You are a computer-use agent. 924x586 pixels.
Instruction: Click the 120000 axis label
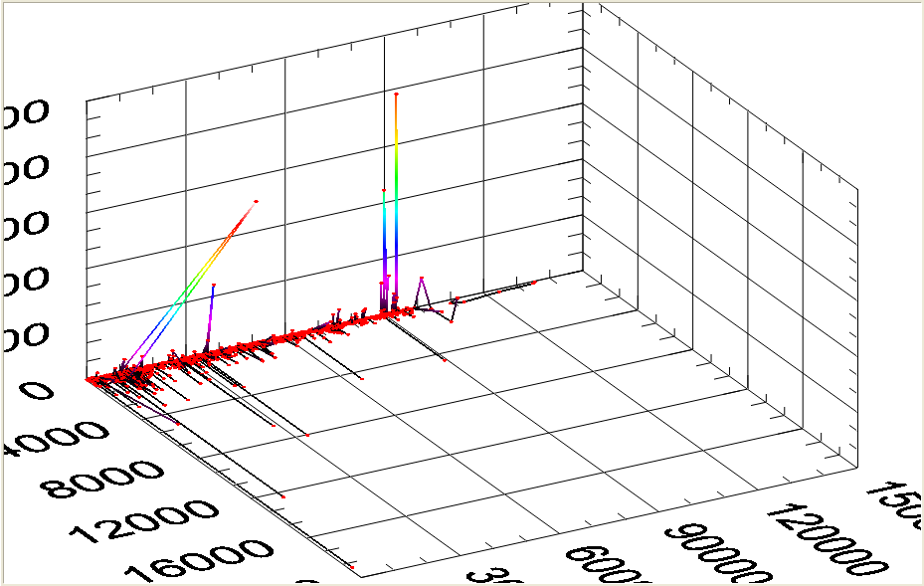827,538
